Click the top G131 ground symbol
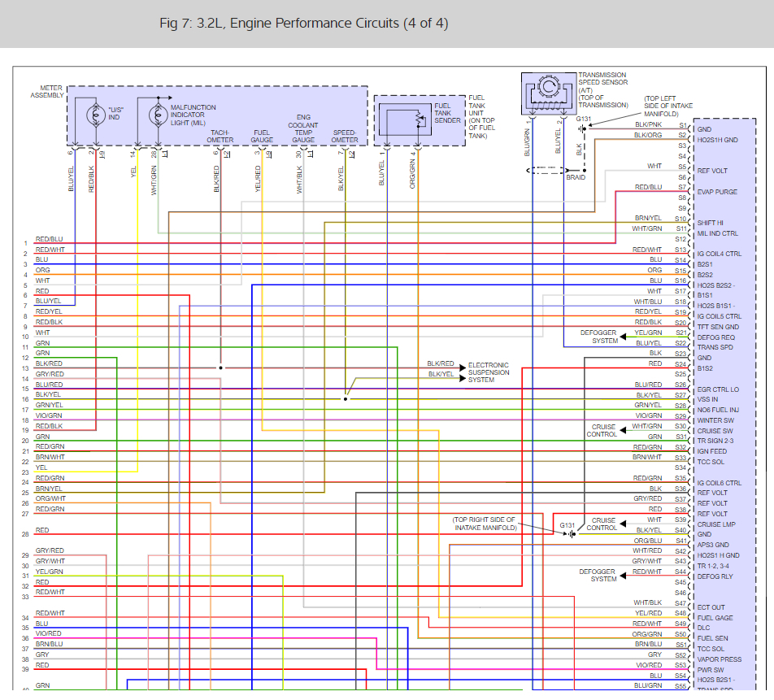774x700 pixels. coord(583,128)
